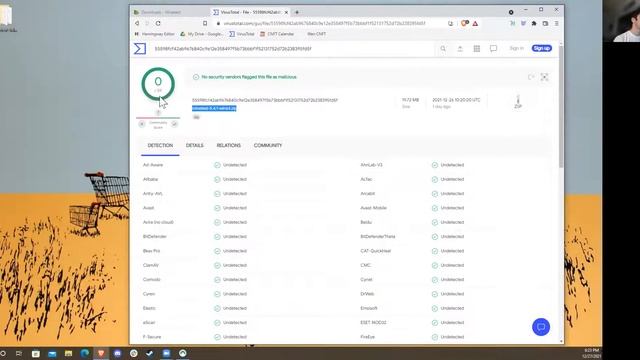Open the comments speech bubble icon in header

click(493, 49)
